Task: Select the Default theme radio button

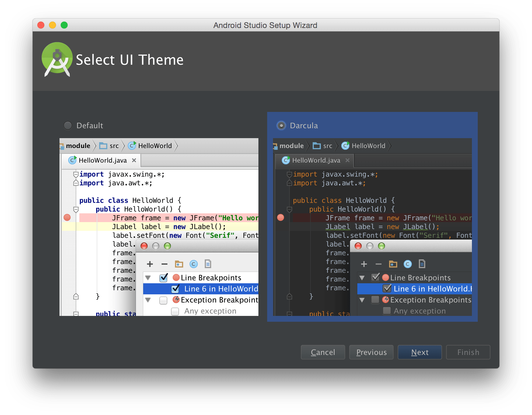Action: click(x=68, y=126)
